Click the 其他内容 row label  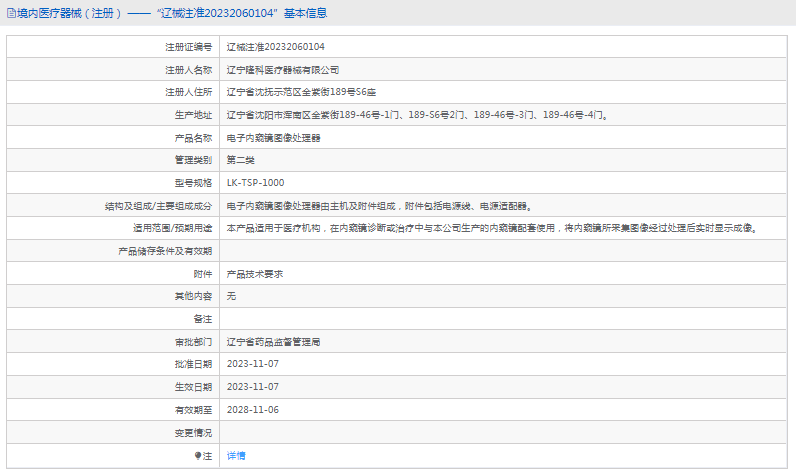193,296
